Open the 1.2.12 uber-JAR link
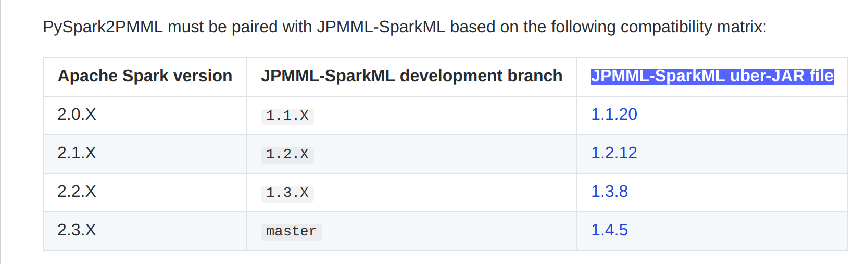This screenshot has height=264, width=868. point(614,153)
